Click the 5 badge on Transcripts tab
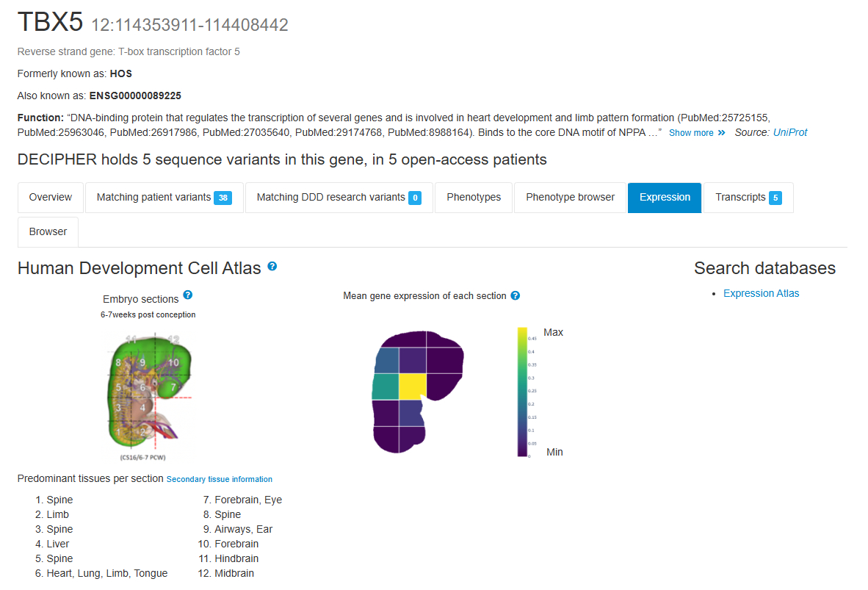868x590 pixels. click(775, 198)
